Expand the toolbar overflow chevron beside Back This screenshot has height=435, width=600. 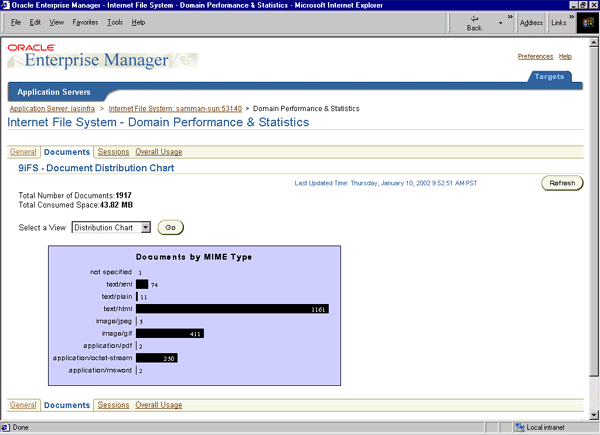tap(510, 16)
